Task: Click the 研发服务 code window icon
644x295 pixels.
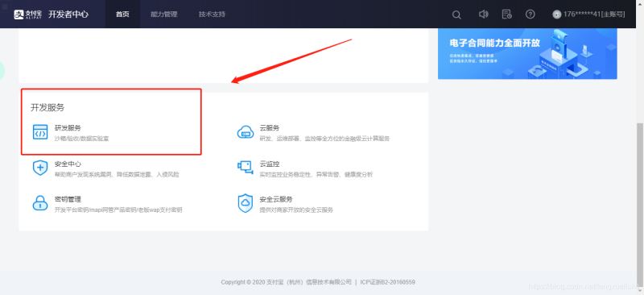Action: pyautogui.click(x=40, y=132)
